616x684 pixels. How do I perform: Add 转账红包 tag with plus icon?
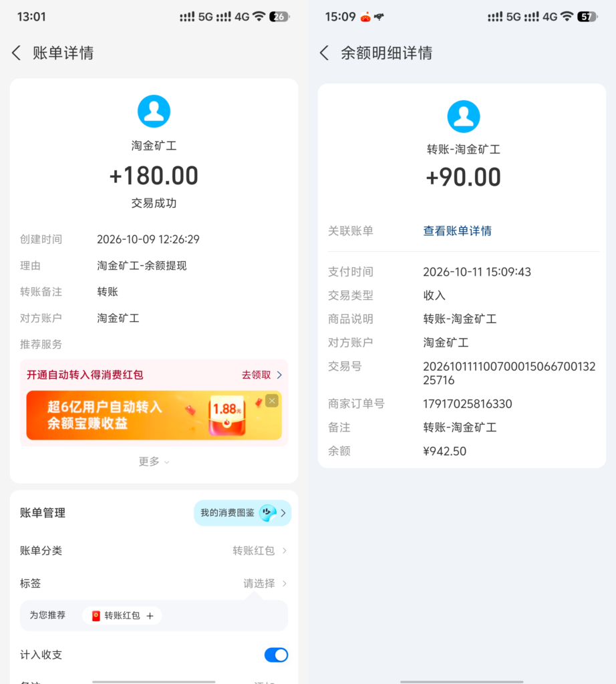150,615
